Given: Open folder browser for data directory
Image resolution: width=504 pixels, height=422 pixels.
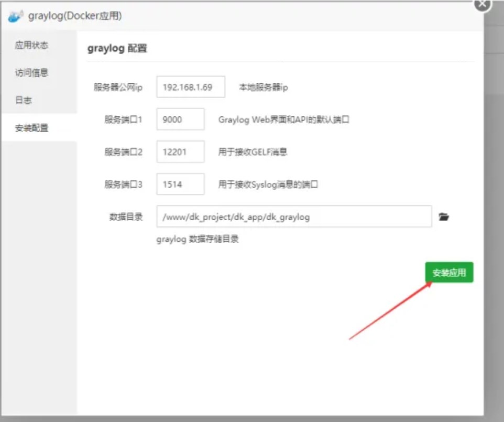Looking at the screenshot, I should (444, 217).
